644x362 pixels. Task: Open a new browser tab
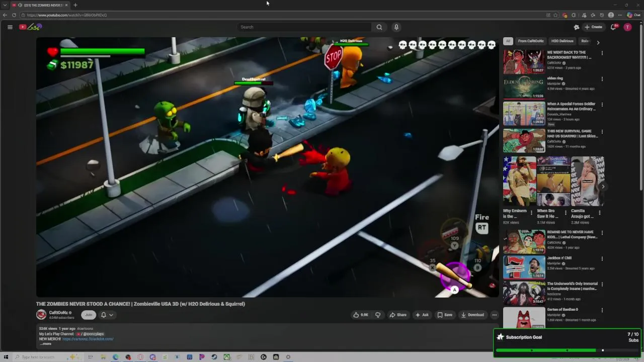point(75,5)
